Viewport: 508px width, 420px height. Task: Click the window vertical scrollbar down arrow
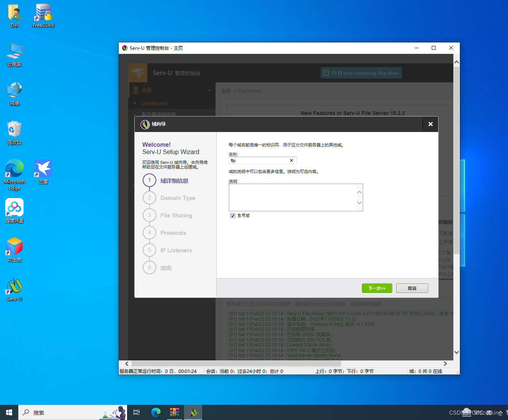(457, 352)
